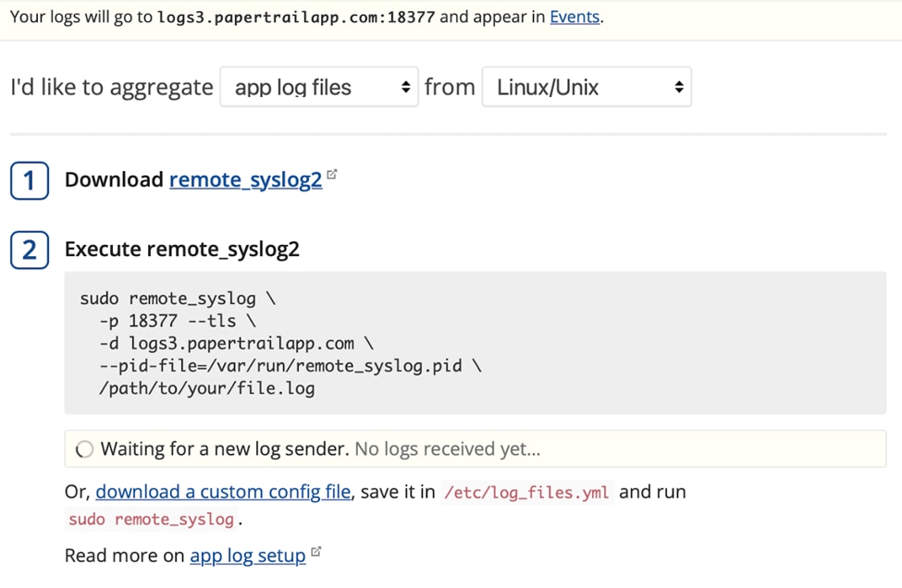The height and width of the screenshot is (588, 902).
Task: Click the '/path/to/your/file.log' line
Action: pyautogui.click(x=207, y=388)
